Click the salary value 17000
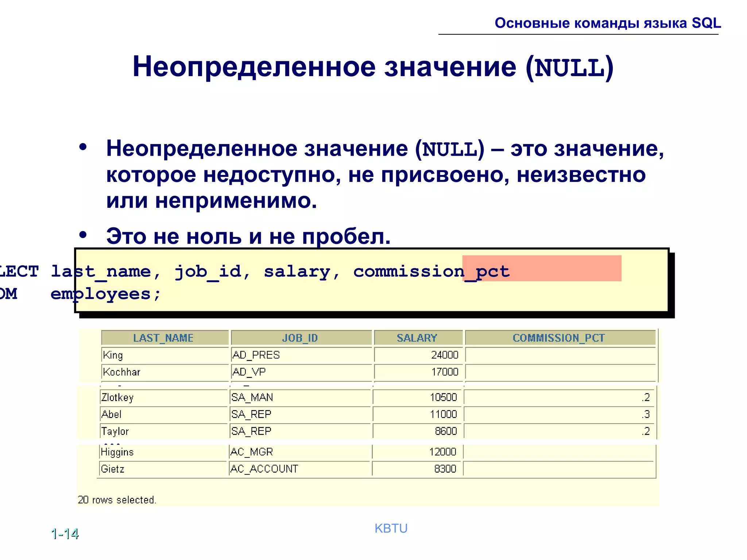Image resolution: width=747 pixels, height=560 pixels. tap(444, 372)
